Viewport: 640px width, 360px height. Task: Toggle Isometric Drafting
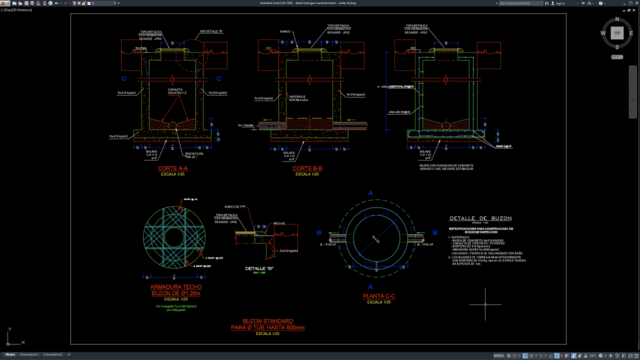tap(541, 356)
